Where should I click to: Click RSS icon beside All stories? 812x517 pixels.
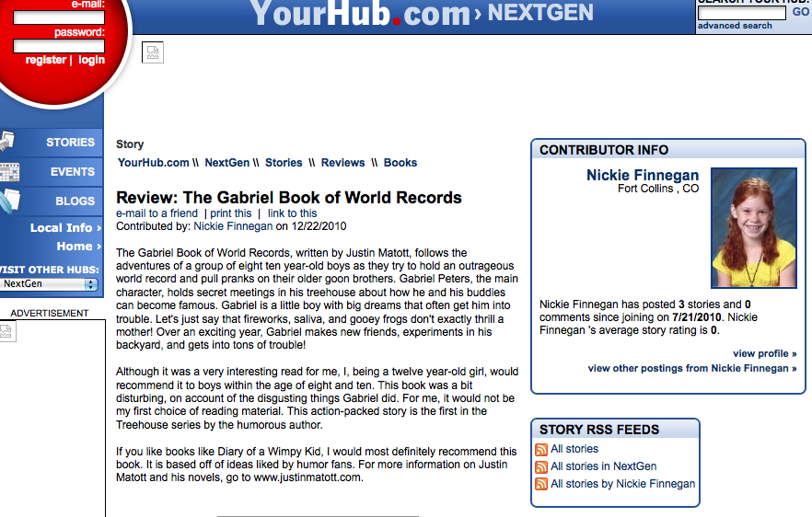point(541,449)
